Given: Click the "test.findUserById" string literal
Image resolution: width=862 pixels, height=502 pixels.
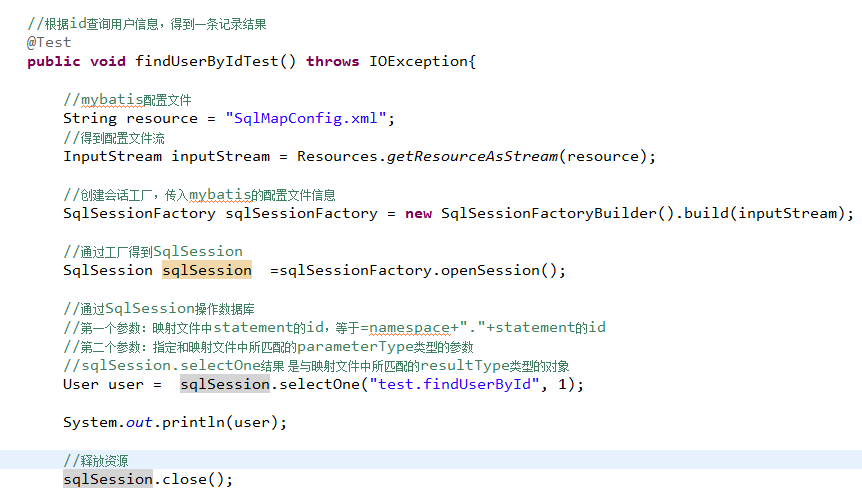Looking at the screenshot, I should [x=454, y=384].
